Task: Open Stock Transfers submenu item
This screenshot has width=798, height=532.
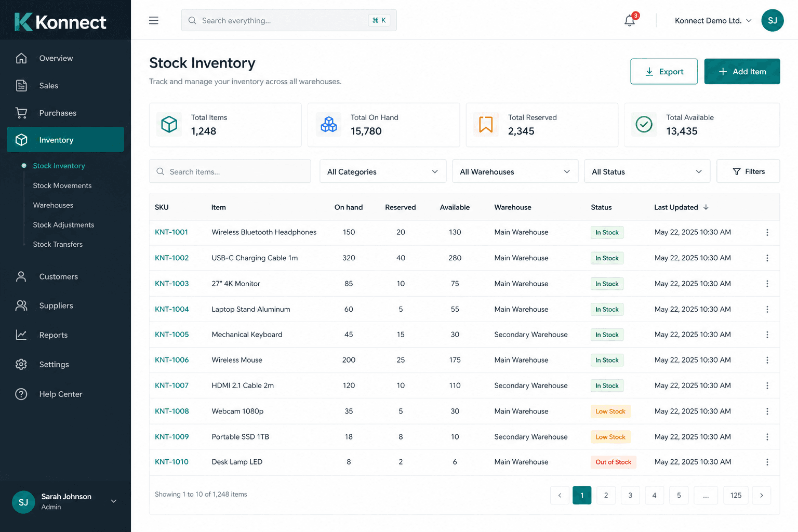Action: pyautogui.click(x=58, y=244)
